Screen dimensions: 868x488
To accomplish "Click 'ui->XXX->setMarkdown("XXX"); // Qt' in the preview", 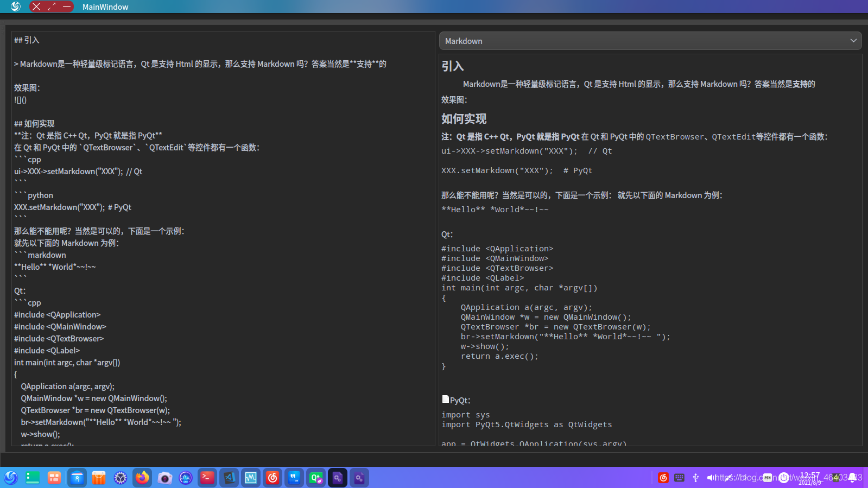I will click(527, 151).
